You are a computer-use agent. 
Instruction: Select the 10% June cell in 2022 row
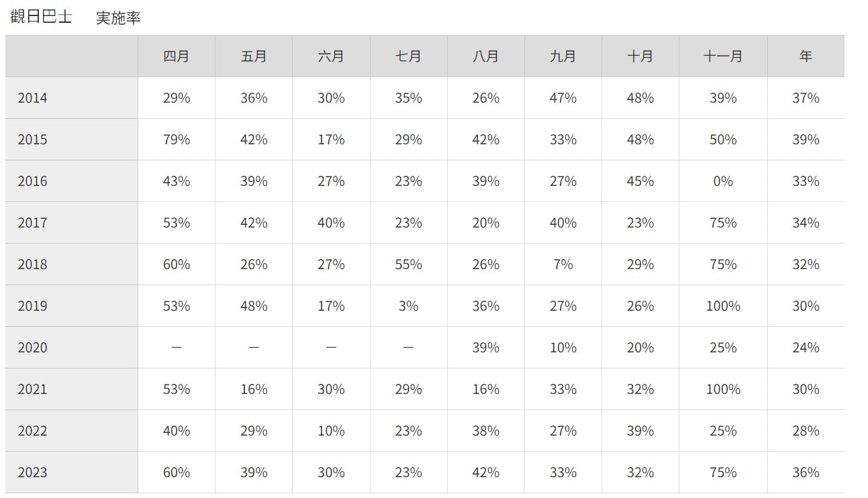click(331, 431)
